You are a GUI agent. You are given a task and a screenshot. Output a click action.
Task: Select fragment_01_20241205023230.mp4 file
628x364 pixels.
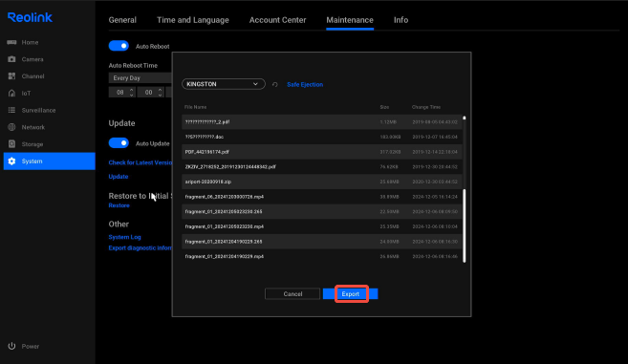point(321,226)
